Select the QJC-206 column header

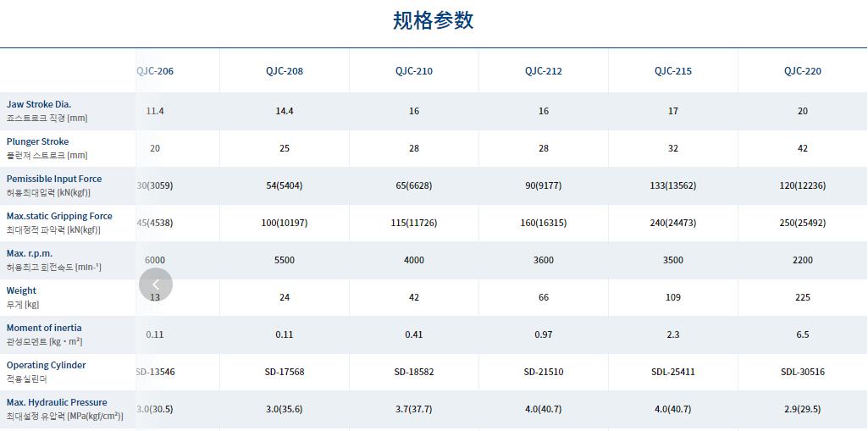coord(155,71)
